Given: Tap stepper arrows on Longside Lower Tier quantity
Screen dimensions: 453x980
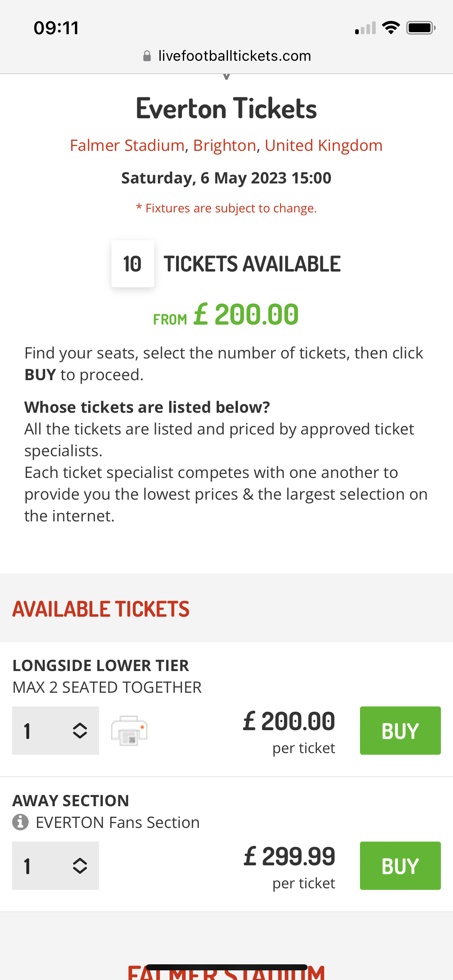Looking at the screenshot, I should [x=80, y=731].
